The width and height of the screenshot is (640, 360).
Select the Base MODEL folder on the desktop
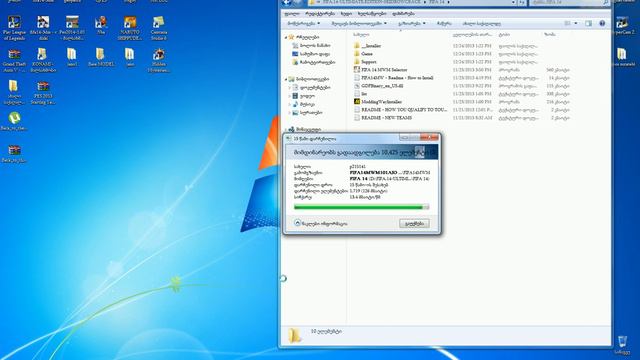pyautogui.click(x=100, y=58)
